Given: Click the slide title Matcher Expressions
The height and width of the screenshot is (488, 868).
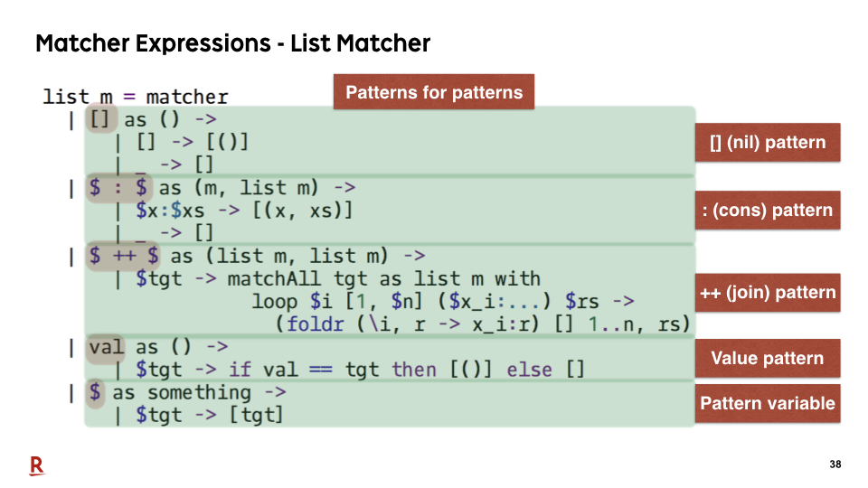Looking at the screenshot, I should point(154,43).
